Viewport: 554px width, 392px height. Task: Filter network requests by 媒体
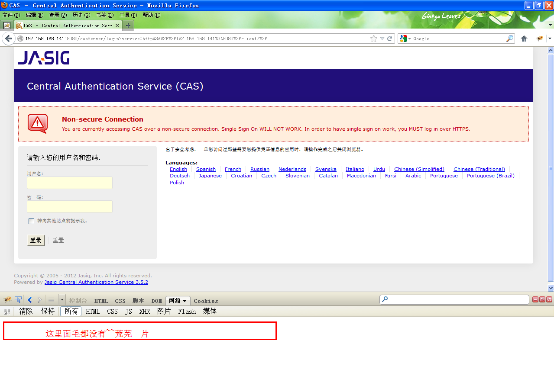210,311
